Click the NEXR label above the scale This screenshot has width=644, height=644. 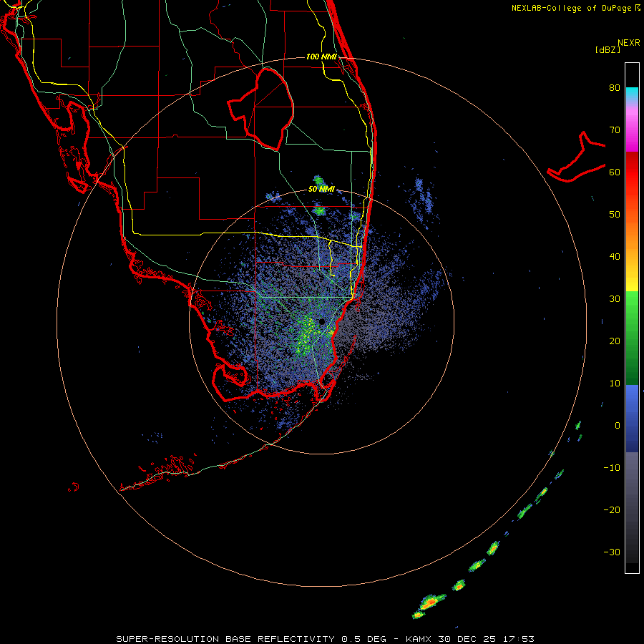(629, 43)
